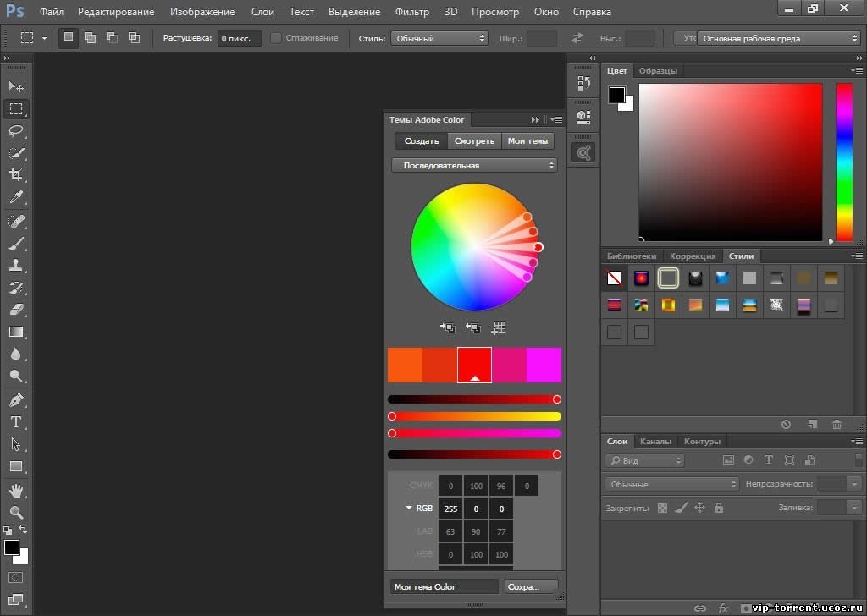Toggle lock all layer icon
Screen dimensions: 867x616
click(x=719, y=508)
